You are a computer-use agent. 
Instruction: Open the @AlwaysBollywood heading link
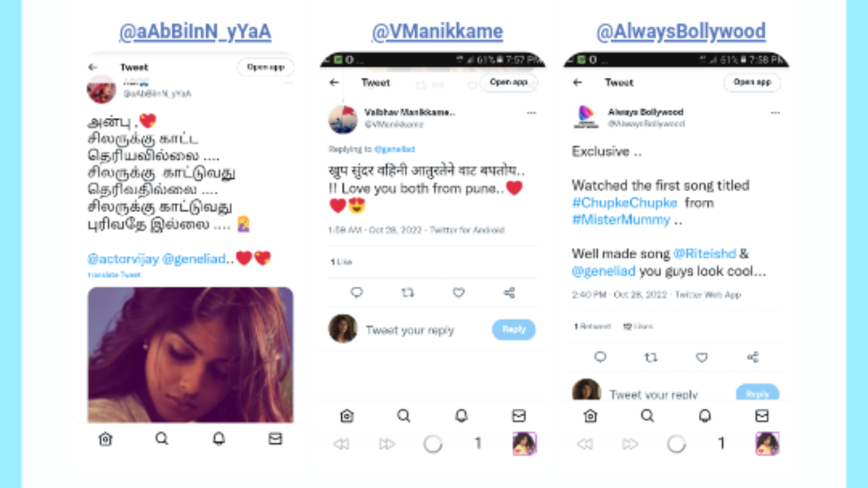(681, 31)
